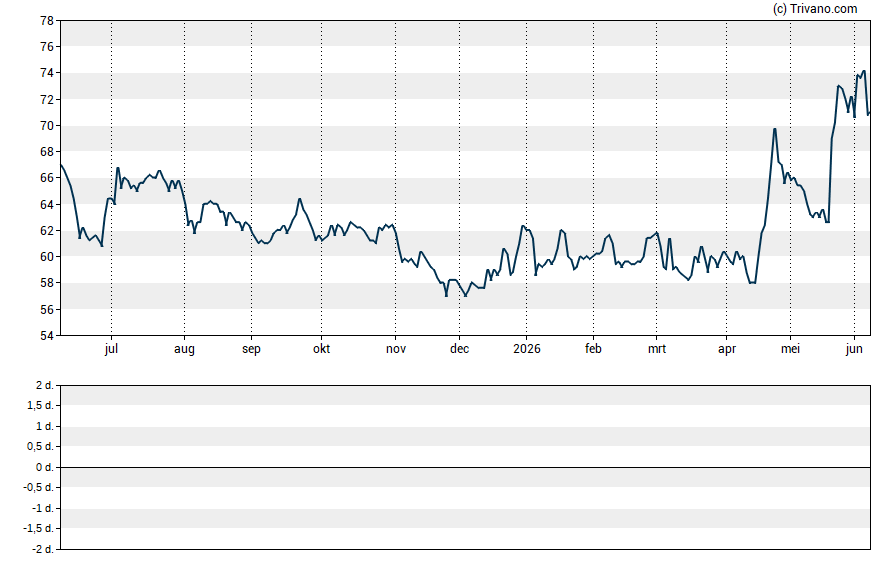Click the 64 price axis value
888x565 pixels.
[47, 204]
